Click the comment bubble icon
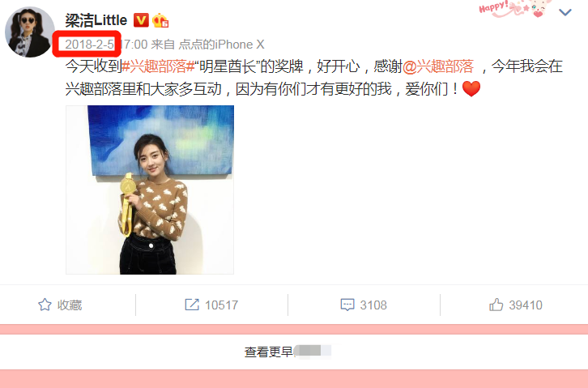588x388 pixels. [347, 305]
